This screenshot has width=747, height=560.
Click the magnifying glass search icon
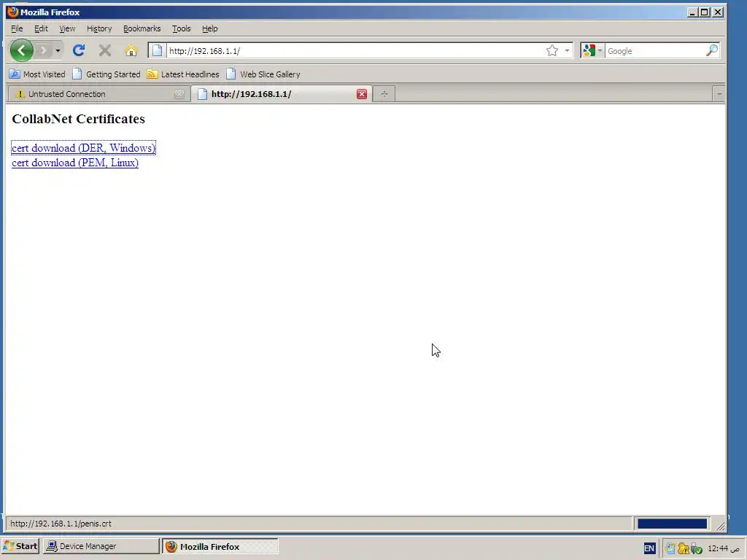712,50
